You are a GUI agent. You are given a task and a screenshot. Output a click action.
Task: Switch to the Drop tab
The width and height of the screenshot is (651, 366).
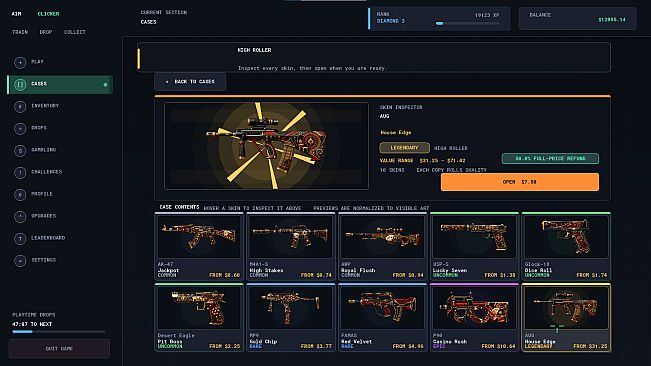tap(46, 32)
